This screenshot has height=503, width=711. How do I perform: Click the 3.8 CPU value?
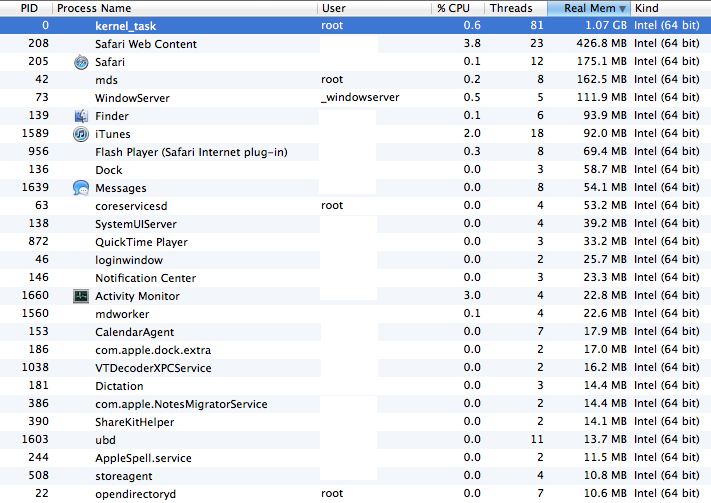[472, 44]
